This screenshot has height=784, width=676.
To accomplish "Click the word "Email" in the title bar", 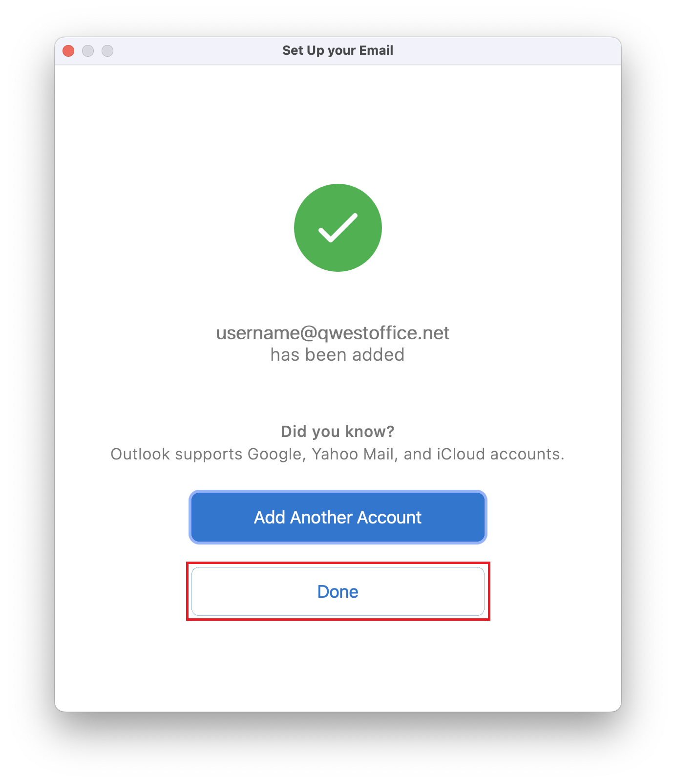I will coord(376,51).
